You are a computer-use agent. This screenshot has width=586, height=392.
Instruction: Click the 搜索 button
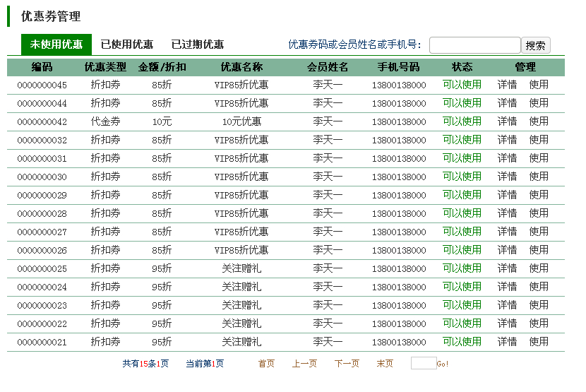536,45
